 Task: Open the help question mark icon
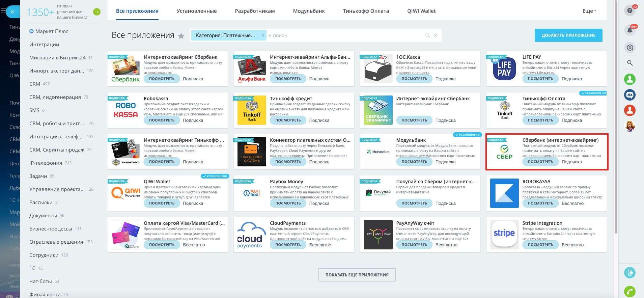[x=630, y=10]
